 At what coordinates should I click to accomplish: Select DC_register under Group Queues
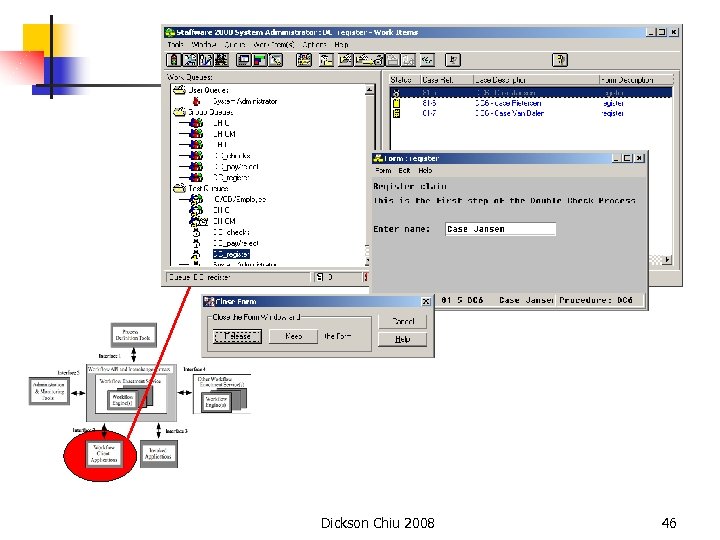[231, 177]
